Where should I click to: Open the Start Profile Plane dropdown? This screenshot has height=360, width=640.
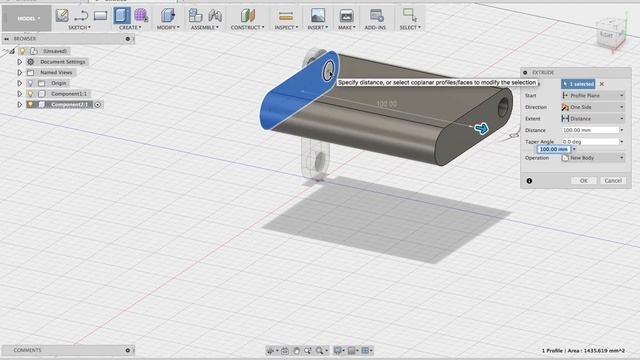click(x=593, y=96)
